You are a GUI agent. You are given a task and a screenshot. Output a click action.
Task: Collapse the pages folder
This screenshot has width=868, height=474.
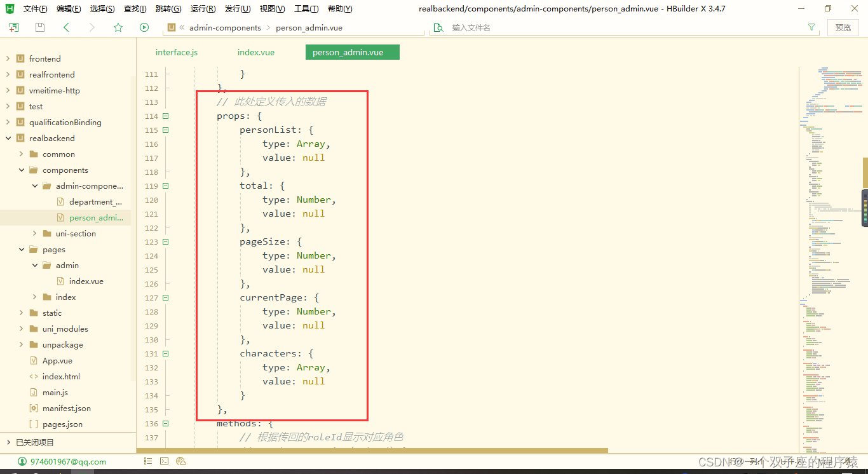point(21,249)
